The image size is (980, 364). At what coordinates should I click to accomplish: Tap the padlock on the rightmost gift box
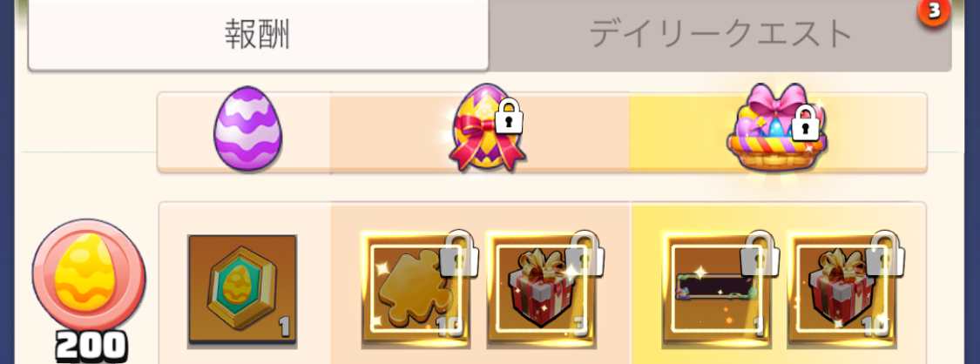(886, 253)
